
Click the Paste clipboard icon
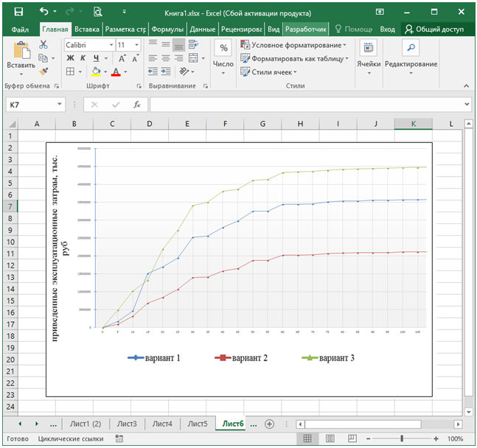point(21,50)
